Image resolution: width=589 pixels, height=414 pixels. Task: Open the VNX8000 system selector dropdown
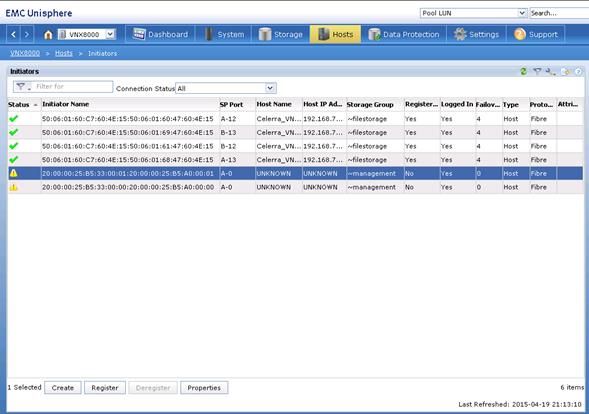pos(110,34)
